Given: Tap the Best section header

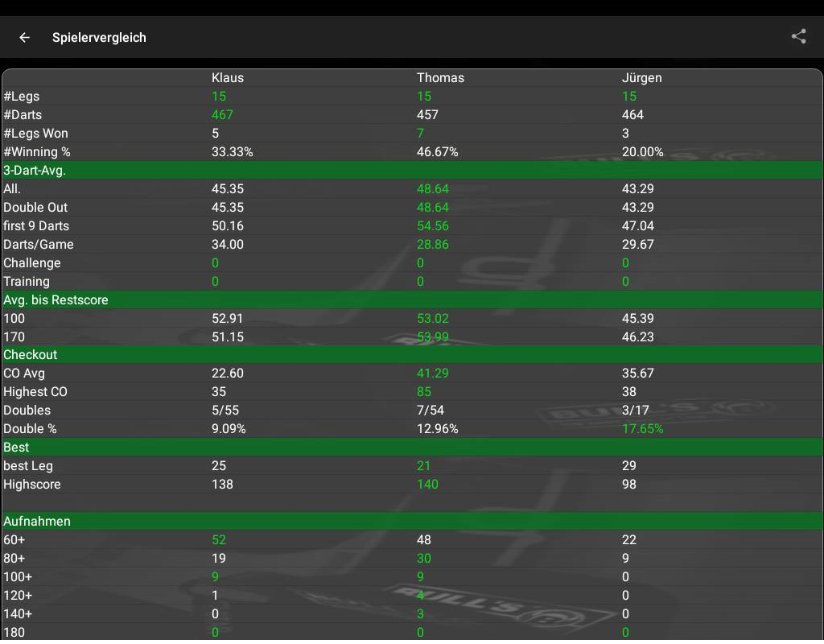Looking at the screenshot, I should (x=16, y=447).
